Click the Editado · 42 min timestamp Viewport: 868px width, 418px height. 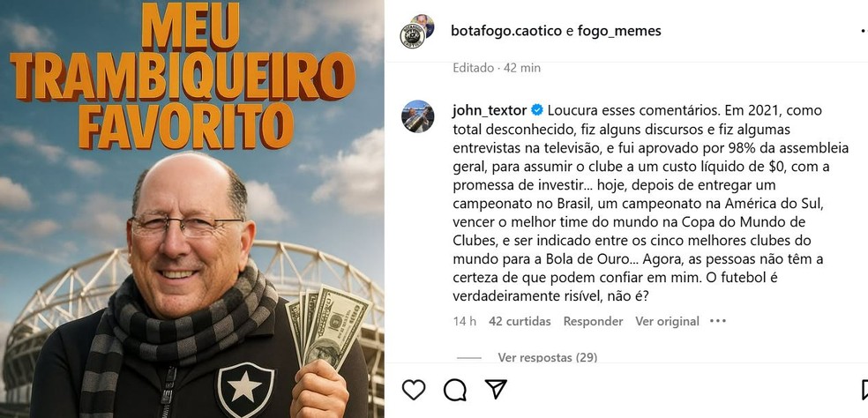[497, 68]
